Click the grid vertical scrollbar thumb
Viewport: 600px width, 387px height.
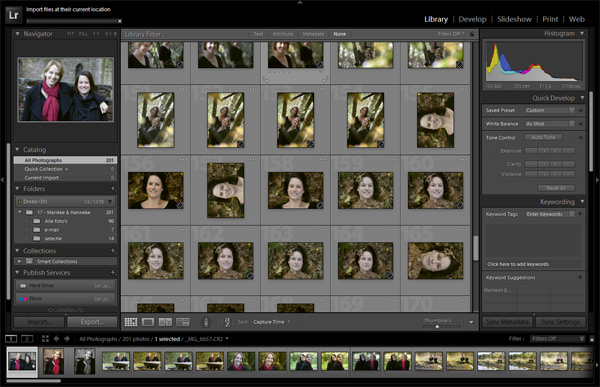(x=476, y=248)
